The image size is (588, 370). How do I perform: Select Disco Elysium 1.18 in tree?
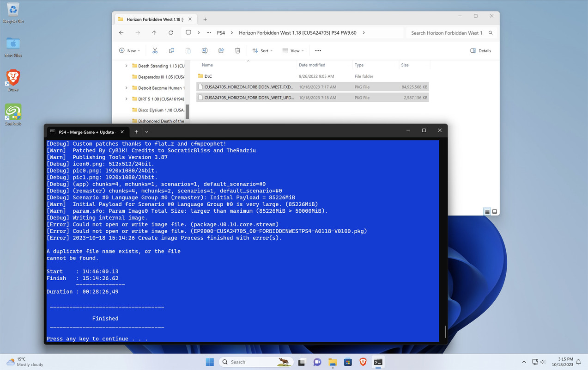click(x=158, y=110)
